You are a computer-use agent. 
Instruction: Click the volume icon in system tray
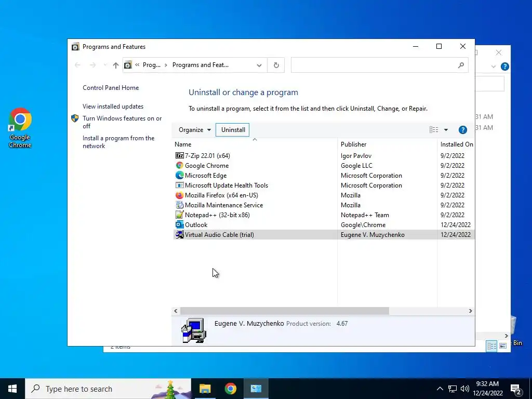click(x=465, y=389)
